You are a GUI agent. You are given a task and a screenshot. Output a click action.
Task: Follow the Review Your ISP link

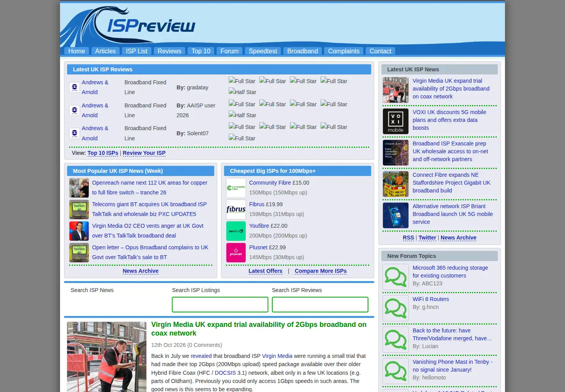144,153
